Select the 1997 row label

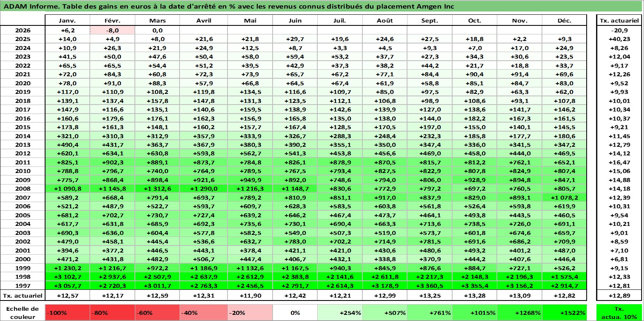point(23,286)
